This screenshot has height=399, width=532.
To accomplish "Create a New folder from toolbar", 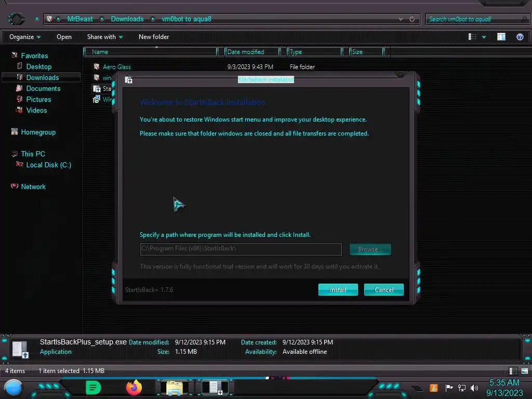I will 154,37.
